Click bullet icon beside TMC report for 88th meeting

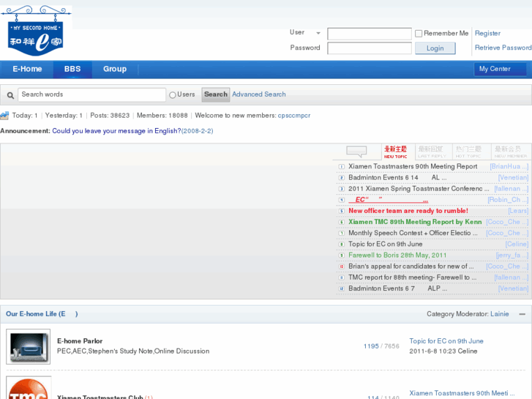[x=342, y=277]
